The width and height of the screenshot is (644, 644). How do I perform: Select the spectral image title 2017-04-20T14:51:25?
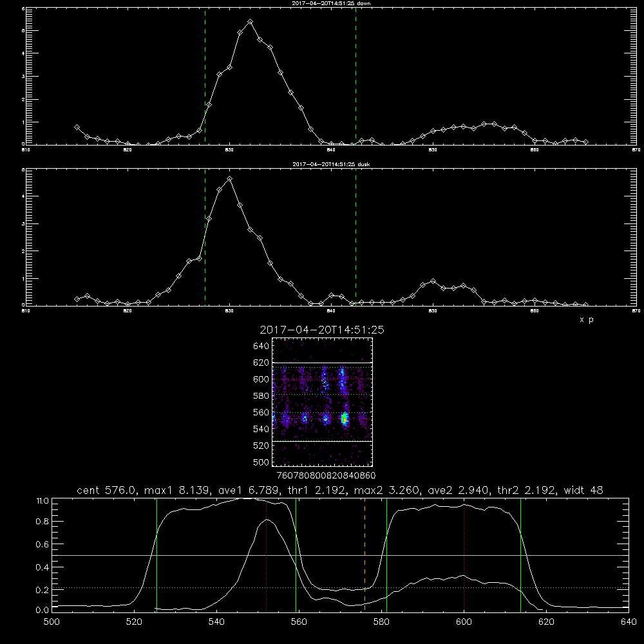(322, 330)
